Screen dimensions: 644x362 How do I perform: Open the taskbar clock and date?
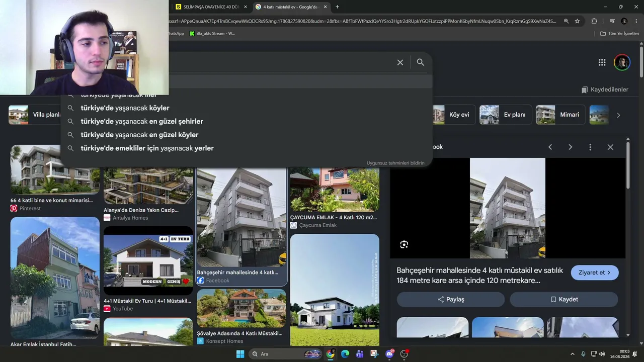(x=620, y=354)
